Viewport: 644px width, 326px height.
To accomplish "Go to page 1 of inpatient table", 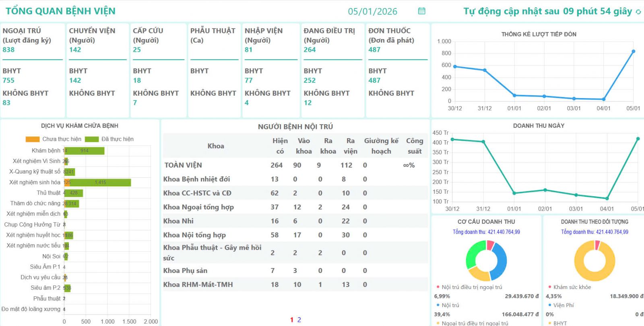I will [x=292, y=320].
